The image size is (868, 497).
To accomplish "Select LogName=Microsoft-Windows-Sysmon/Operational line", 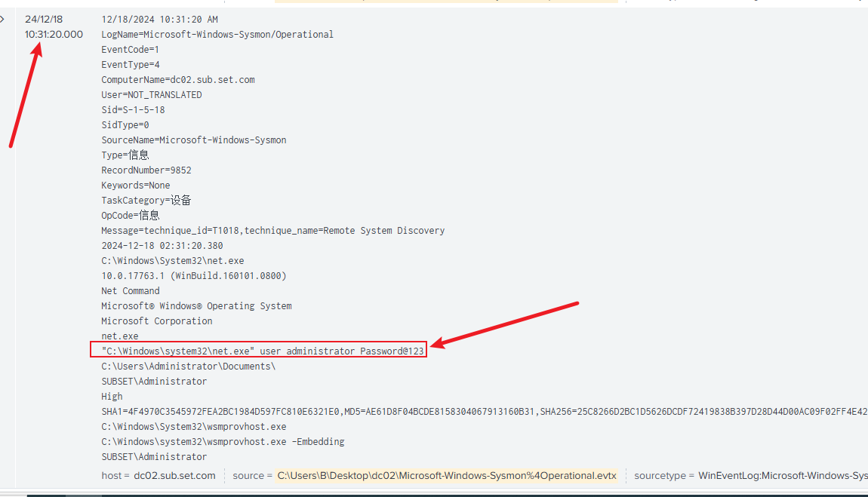I will 217,34.
